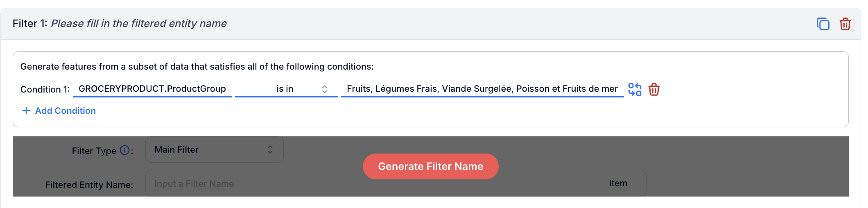Click the Condition 1 label

coord(45,89)
